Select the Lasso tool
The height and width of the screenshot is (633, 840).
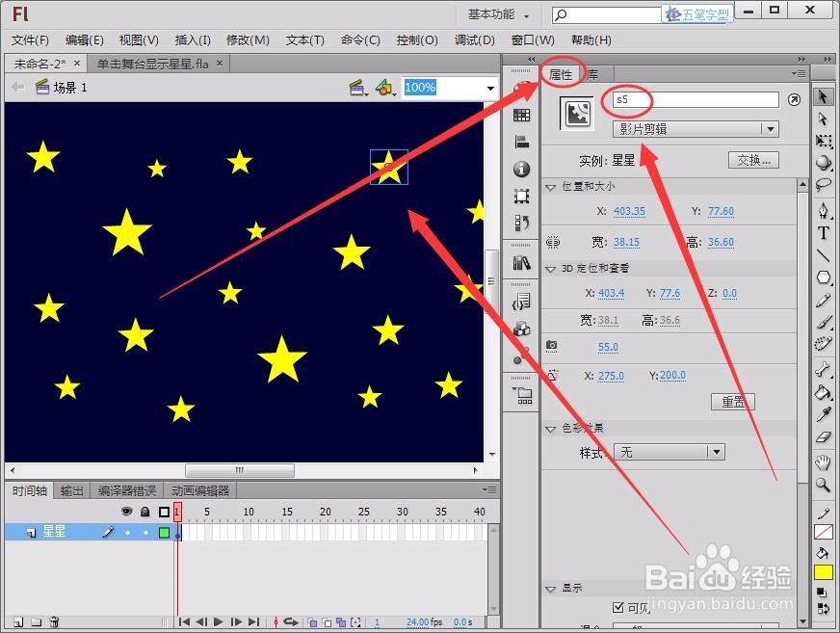pos(824,185)
